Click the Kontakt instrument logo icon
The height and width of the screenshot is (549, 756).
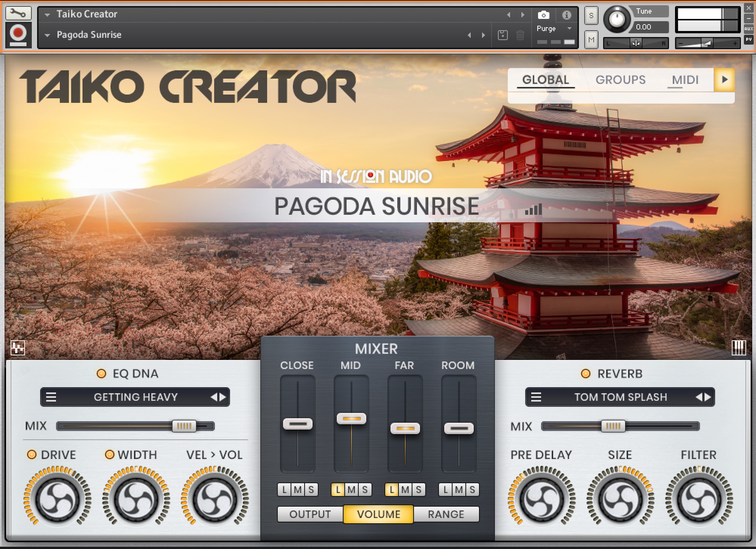pos(18,35)
